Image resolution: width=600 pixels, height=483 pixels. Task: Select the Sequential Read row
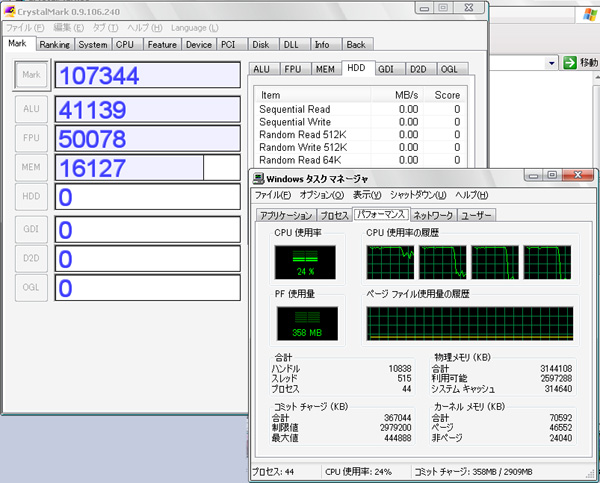point(360,109)
